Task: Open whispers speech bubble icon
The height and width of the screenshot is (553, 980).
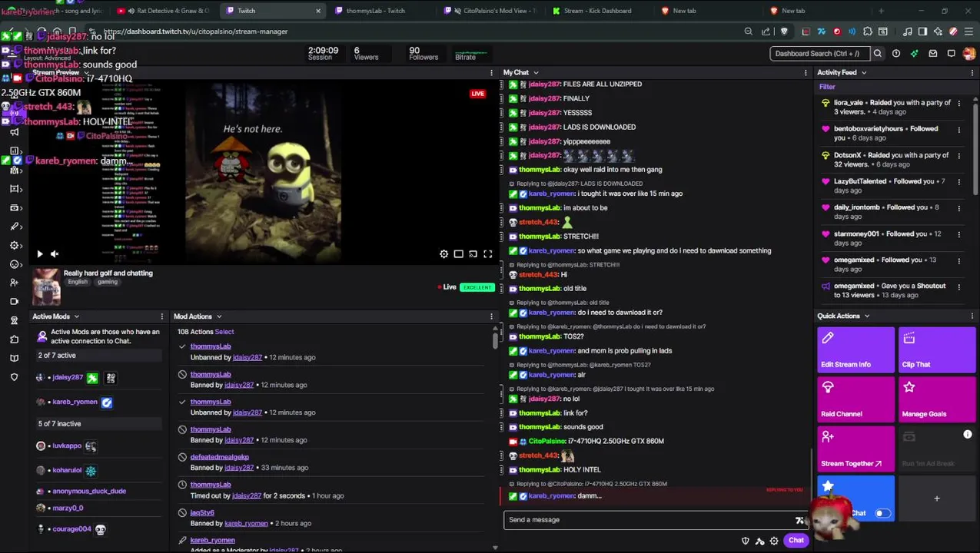Action: (x=951, y=54)
